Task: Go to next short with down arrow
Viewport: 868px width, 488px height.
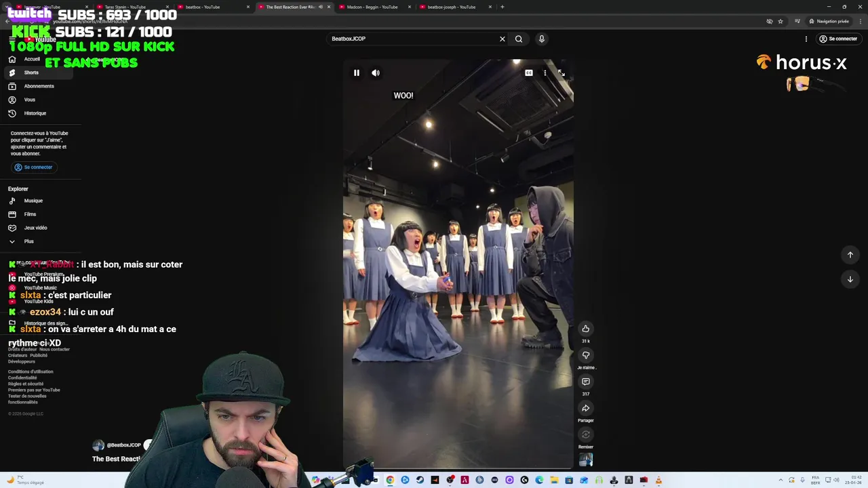Action: (x=850, y=279)
